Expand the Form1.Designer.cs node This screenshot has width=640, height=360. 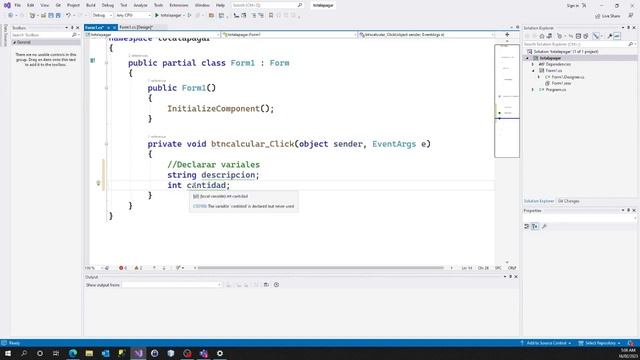point(539,77)
